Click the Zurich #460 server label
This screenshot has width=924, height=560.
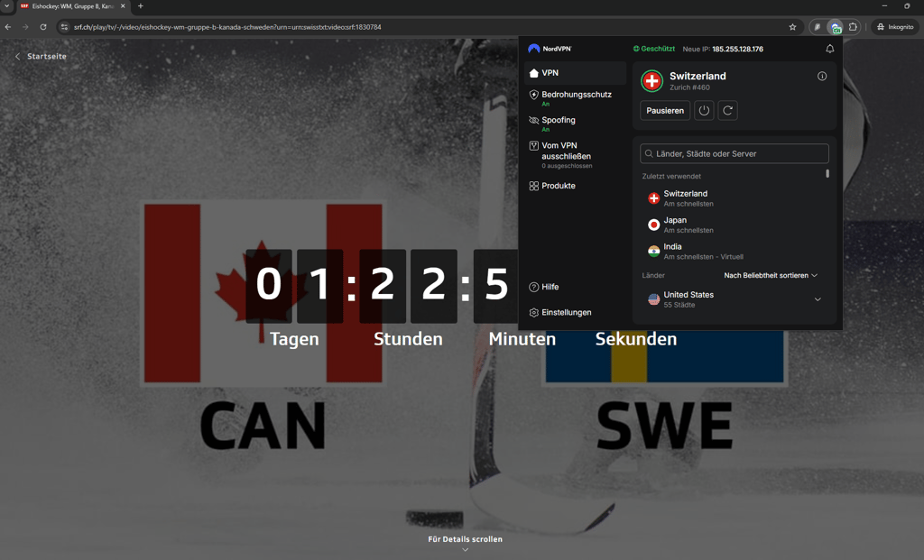[x=689, y=87]
